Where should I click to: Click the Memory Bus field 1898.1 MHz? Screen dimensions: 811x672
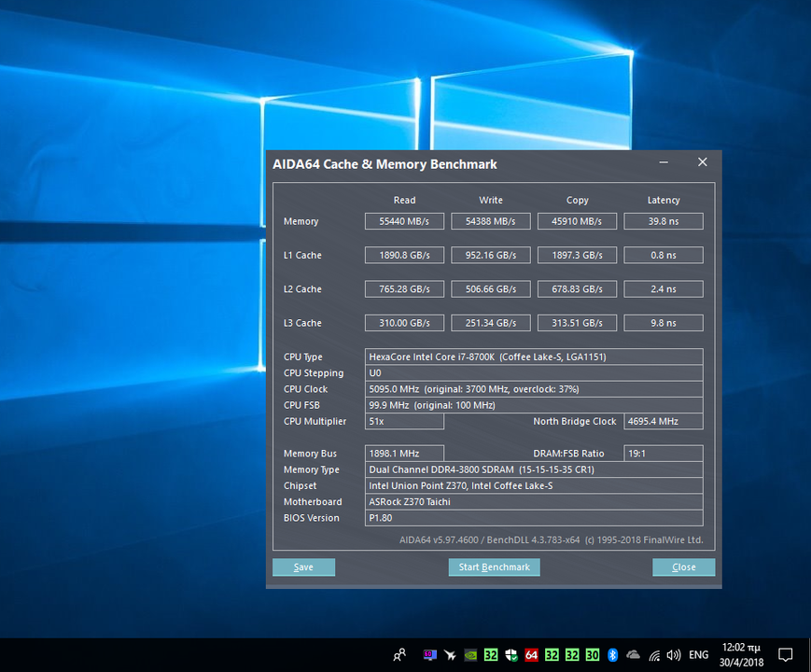click(x=404, y=454)
